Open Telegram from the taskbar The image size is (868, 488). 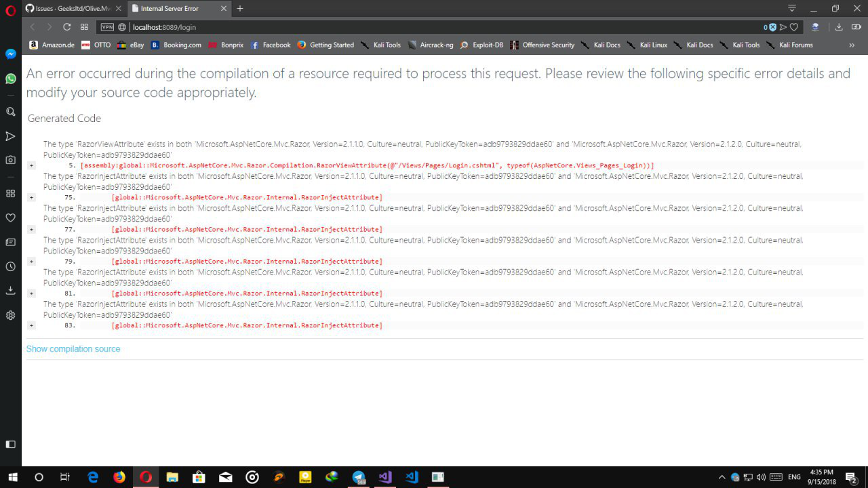point(359,477)
